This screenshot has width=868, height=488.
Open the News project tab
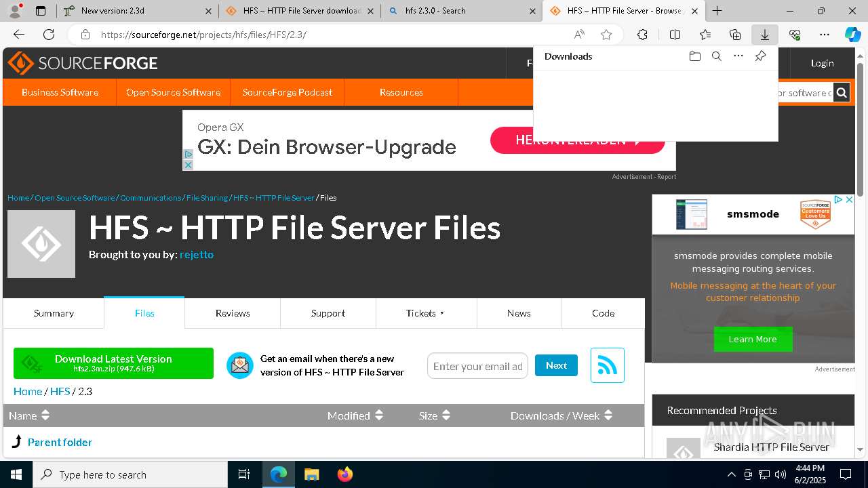pyautogui.click(x=519, y=313)
